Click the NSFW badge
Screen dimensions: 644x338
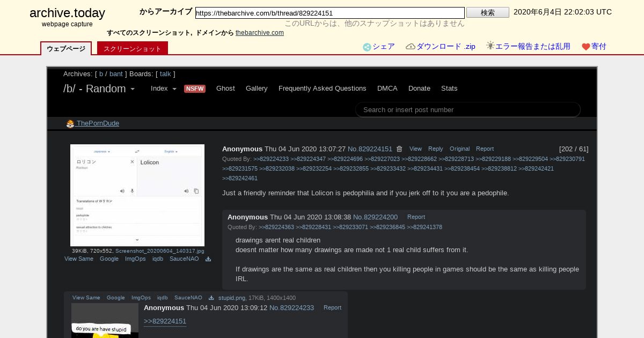(195, 89)
